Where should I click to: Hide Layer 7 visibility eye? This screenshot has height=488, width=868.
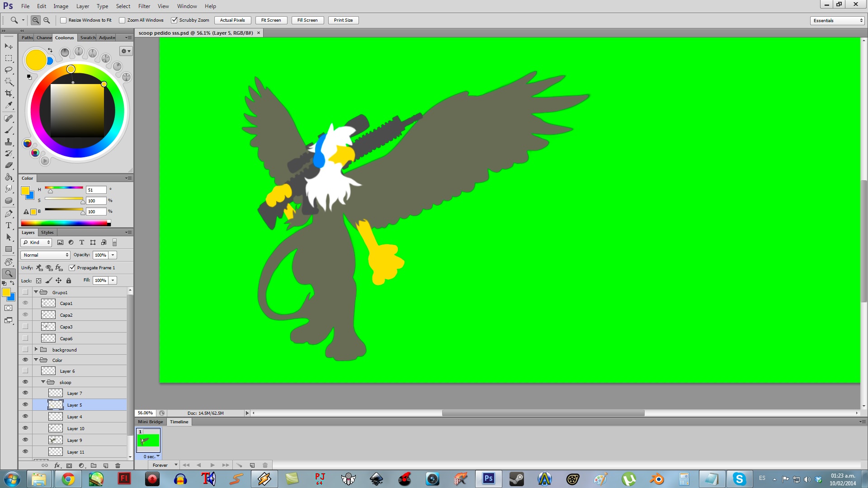[x=25, y=393]
